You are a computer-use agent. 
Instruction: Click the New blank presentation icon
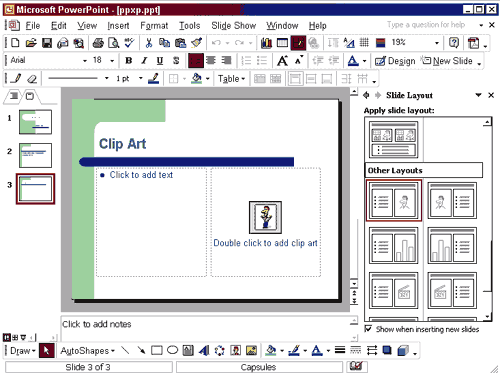point(15,43)
